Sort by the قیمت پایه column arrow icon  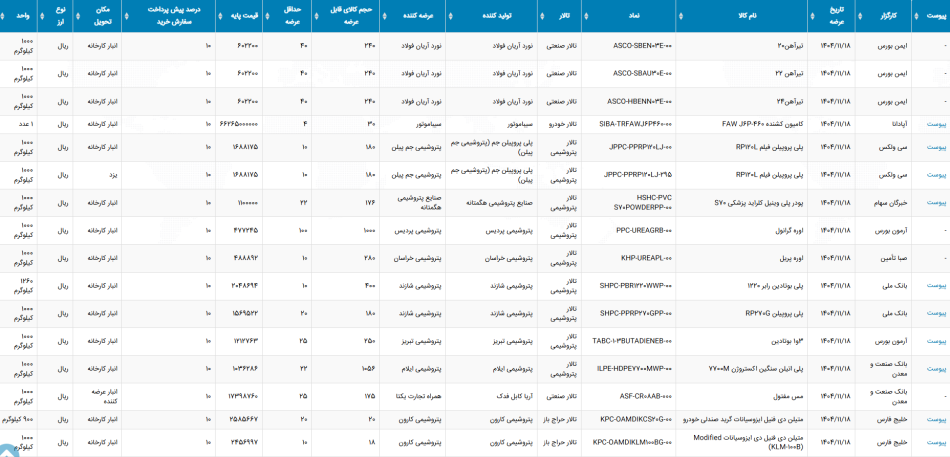[221, 16]
